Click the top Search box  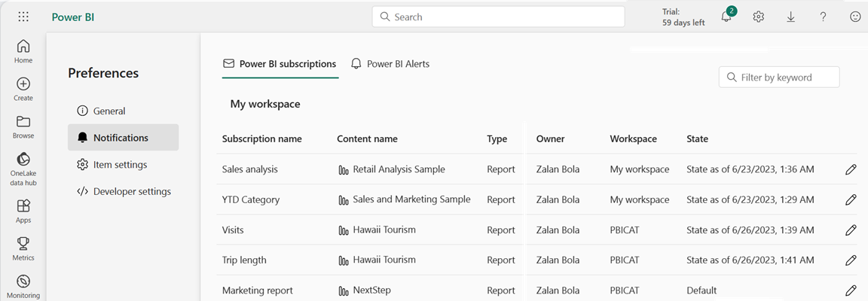coord(498,17)
